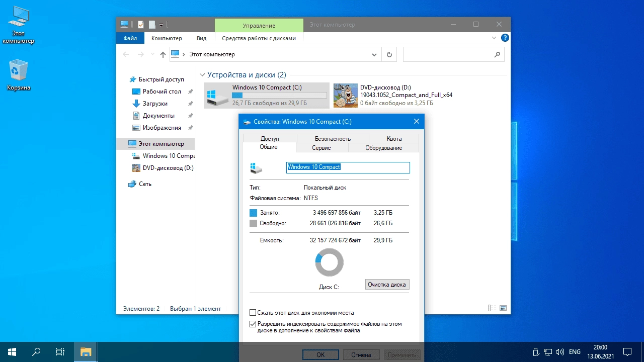The image size is (644, 362).
Task: Open the Этот компьютер desktop icon
Action: (19, 25)
